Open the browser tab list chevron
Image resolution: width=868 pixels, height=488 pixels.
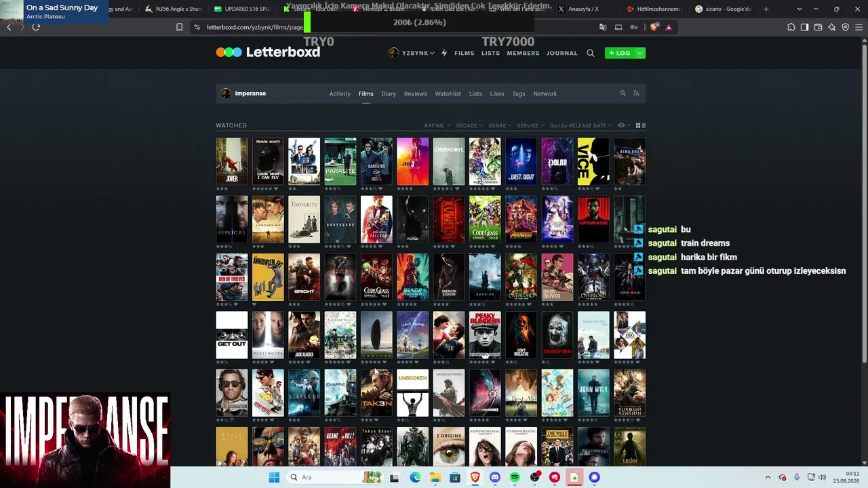800,9
